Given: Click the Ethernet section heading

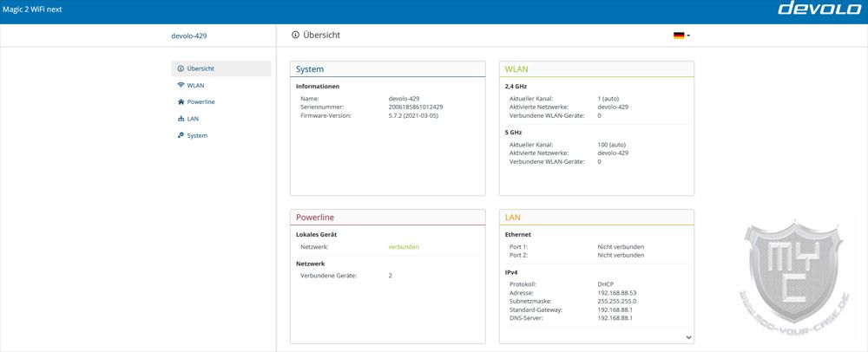Looking at the screenshot, I should [x=518, y=234].
